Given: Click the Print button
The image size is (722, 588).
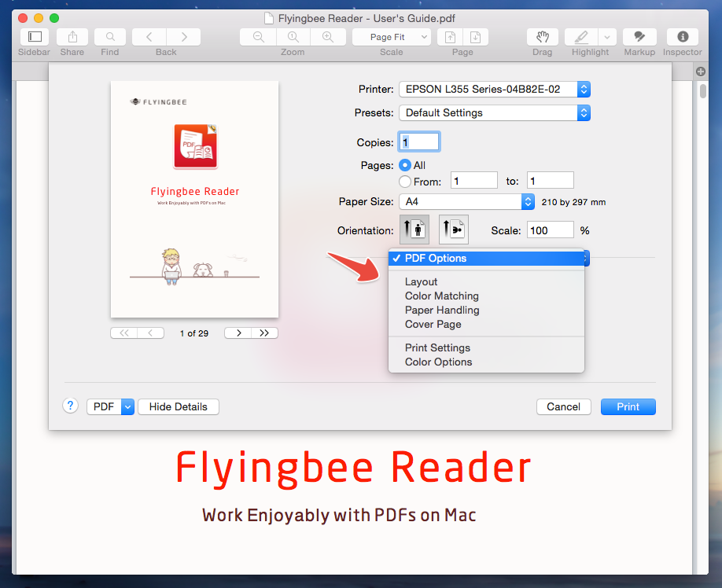Looking at the screenshot, I should (628, 406).
